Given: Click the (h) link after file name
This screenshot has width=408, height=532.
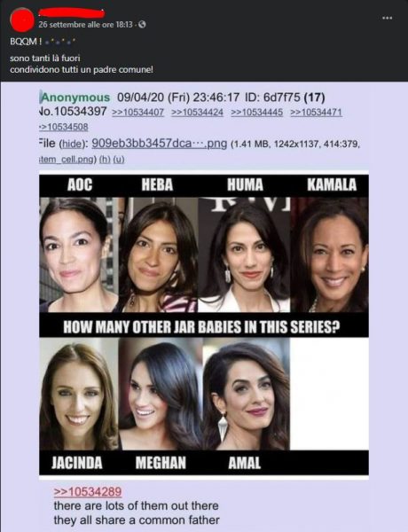Looking at the screenshot, I should tap(104, 159).
